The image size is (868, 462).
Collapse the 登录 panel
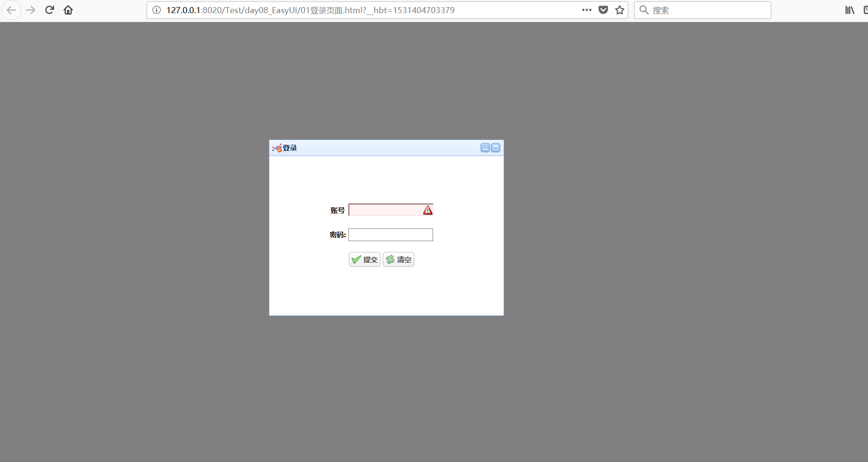pos(485,148)
